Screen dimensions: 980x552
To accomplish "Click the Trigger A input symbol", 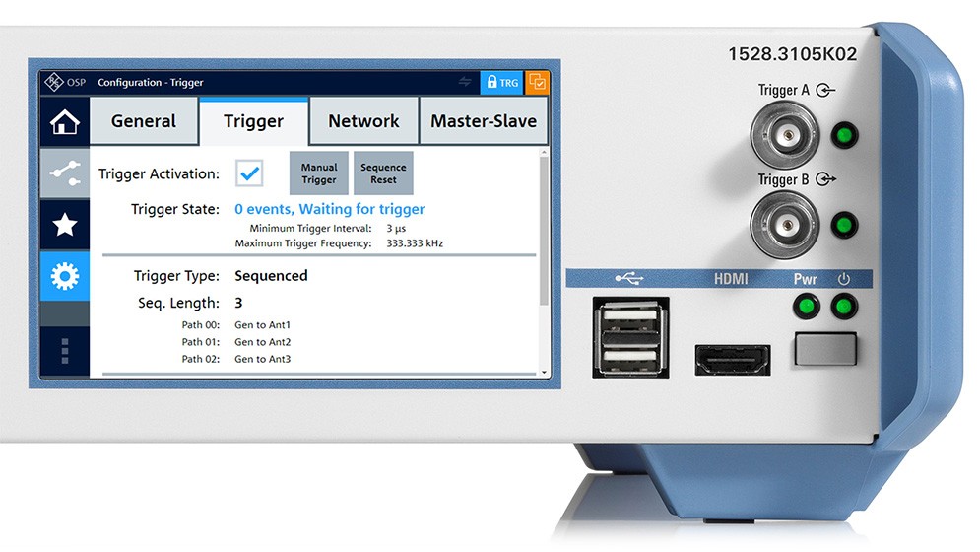I will [825, 90].
